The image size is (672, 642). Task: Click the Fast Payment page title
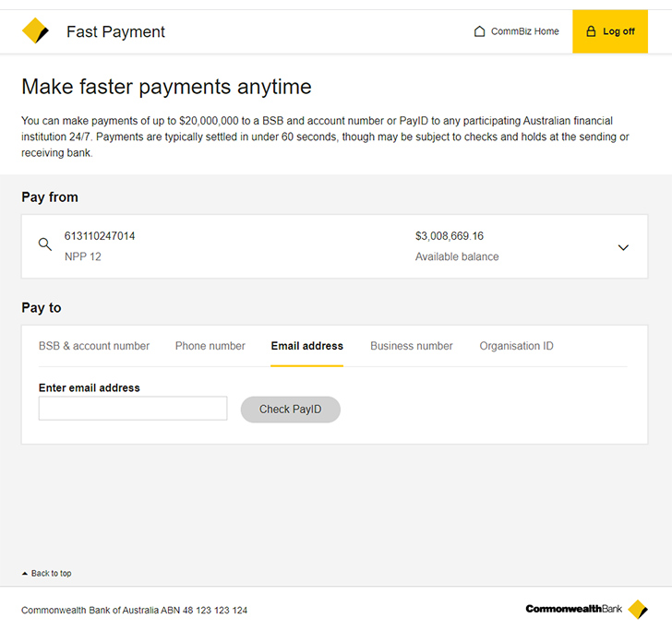(x=115, y=31)
